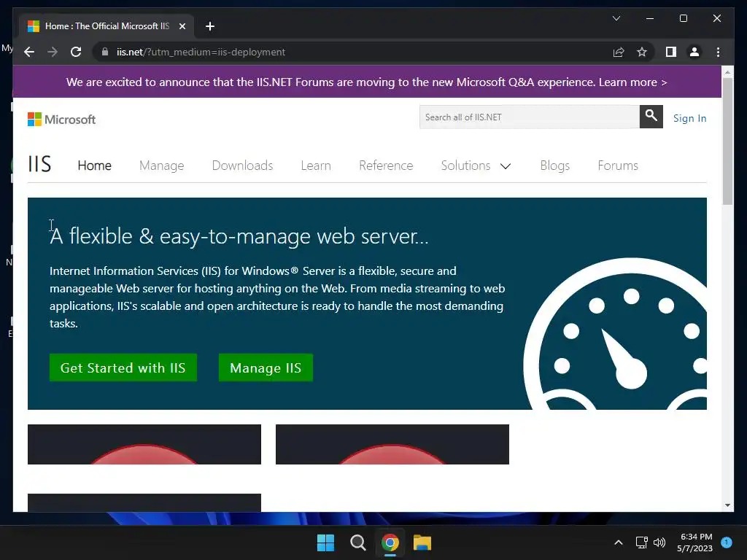Click the first video thumbnail below the banner
This screenshot has height=560, width=747.
click(144, 444)
